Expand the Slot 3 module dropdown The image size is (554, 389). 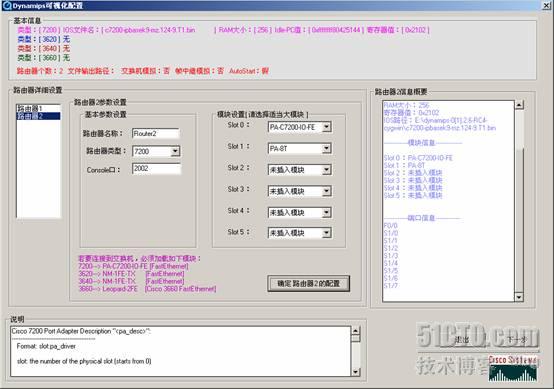click(326, 191)
